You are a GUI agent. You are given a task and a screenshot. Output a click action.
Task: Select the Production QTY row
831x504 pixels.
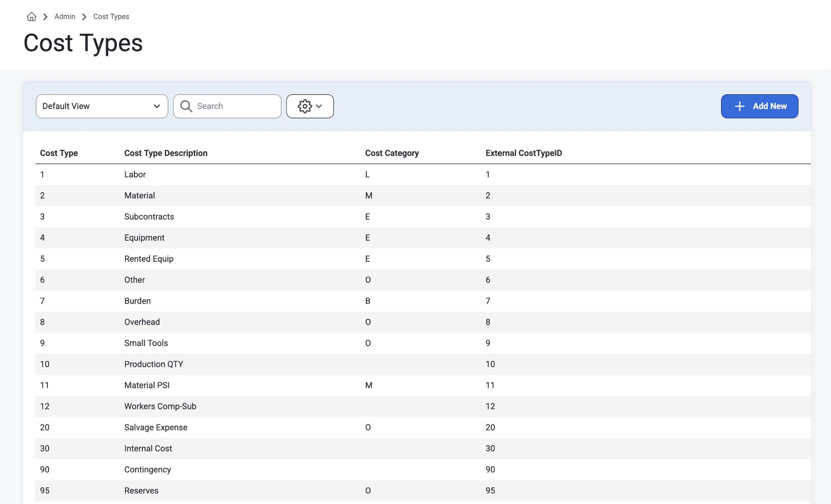pos(423,364)
